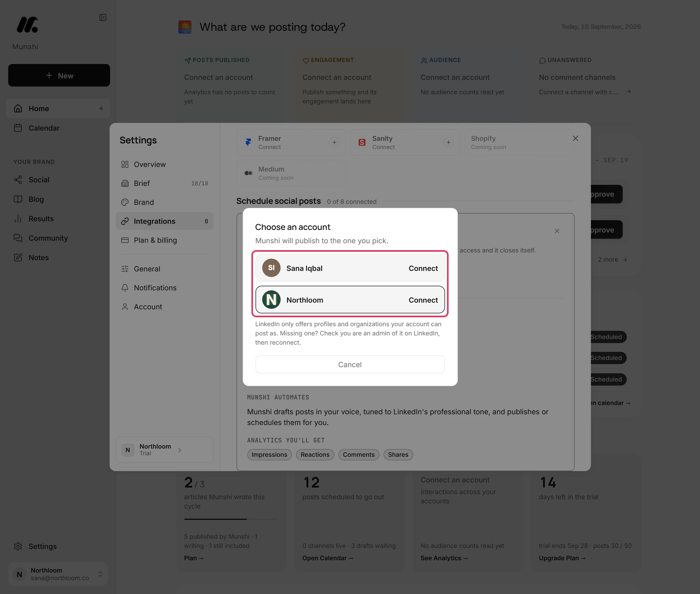This screenshot has height=594, width=700.
Task: Open the Account settings tab
Action: point(165,307)
